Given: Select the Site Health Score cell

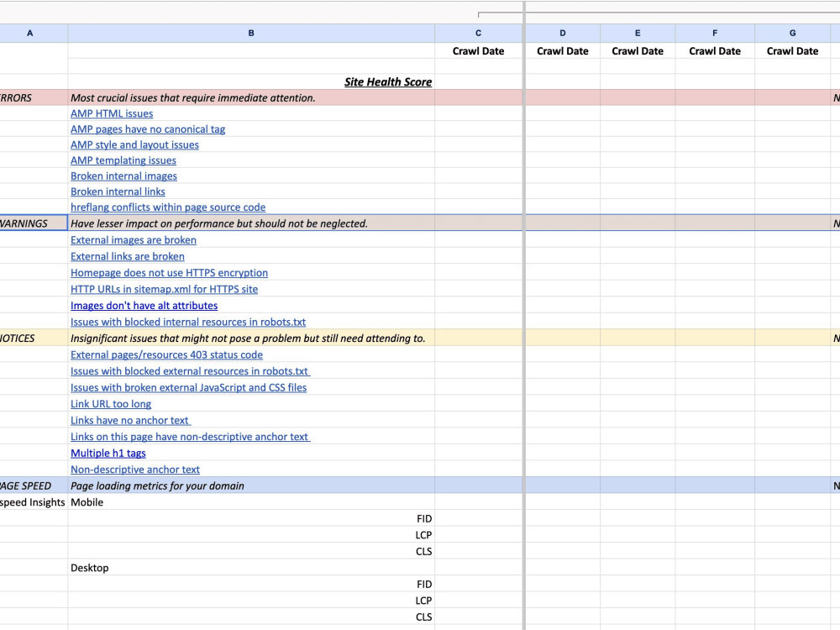Looking at the screenshot, I should 251,82.
